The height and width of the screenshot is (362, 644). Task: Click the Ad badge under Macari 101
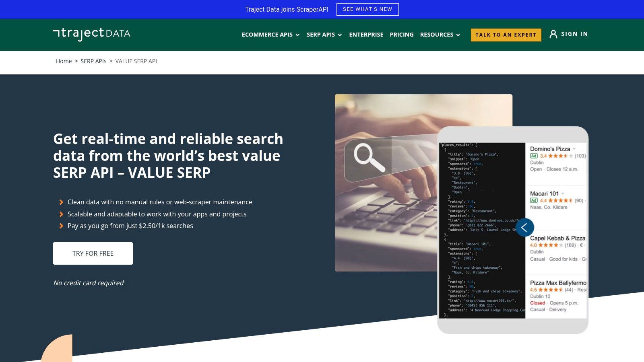pyautogui.click(x=534, y=200)
